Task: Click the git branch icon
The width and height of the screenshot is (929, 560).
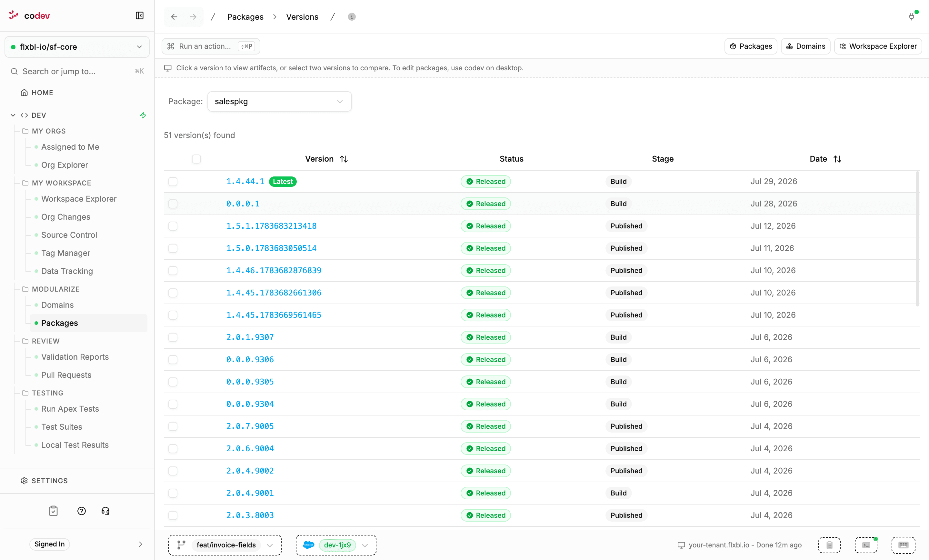Action: click(x=181, y=545)
